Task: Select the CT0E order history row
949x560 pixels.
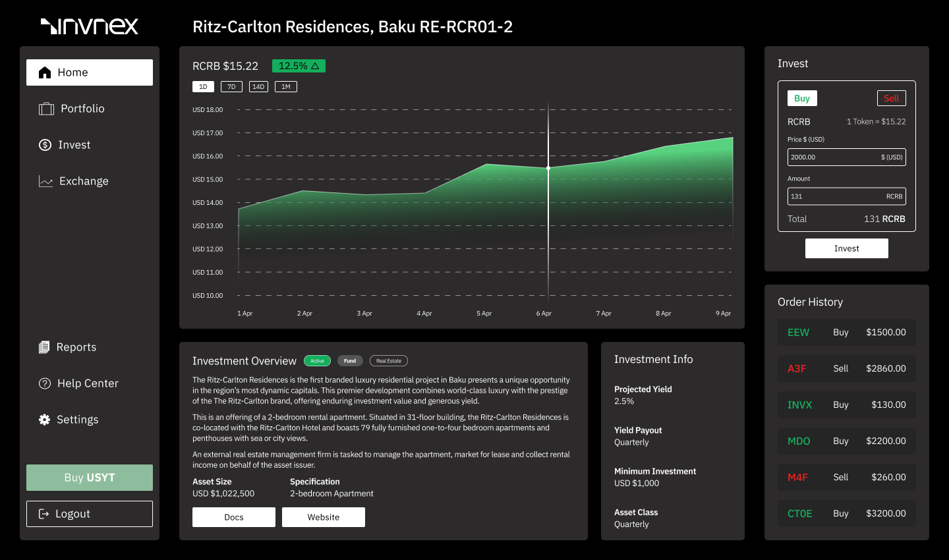Action: [847, 514]
